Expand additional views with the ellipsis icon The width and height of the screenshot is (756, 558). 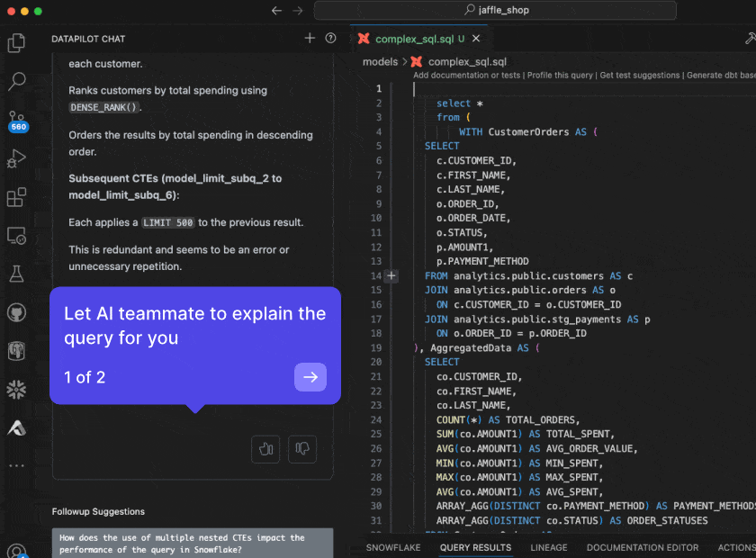(x=16, y=465)
